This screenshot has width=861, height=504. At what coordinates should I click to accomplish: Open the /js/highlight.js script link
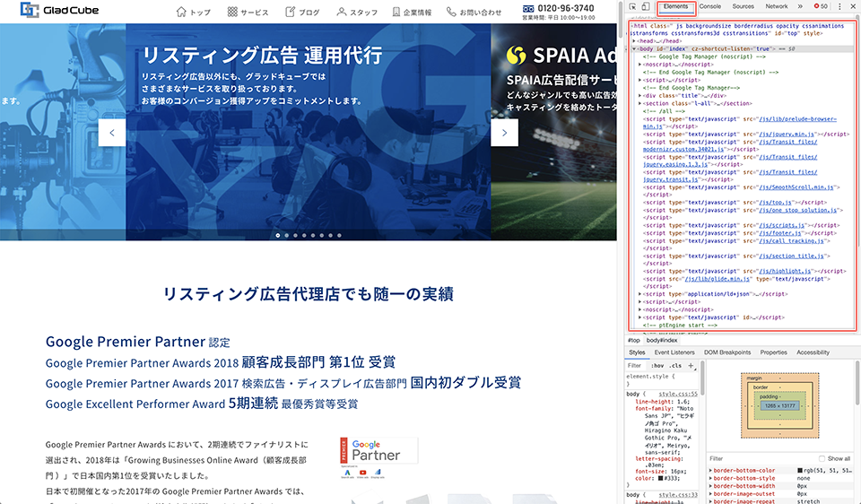785,271
